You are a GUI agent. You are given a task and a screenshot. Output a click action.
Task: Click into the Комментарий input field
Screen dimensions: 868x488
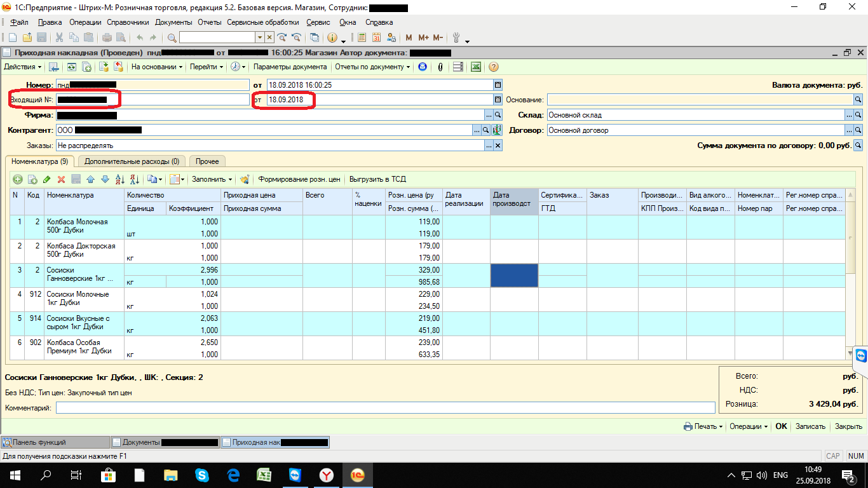point(385,408)
